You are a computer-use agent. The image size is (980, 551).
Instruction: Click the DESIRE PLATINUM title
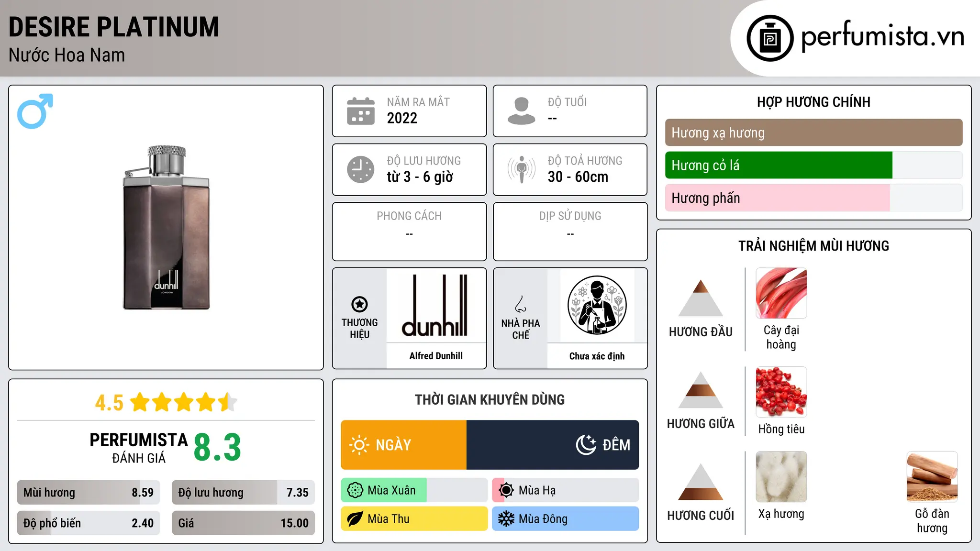pos(114,27)
